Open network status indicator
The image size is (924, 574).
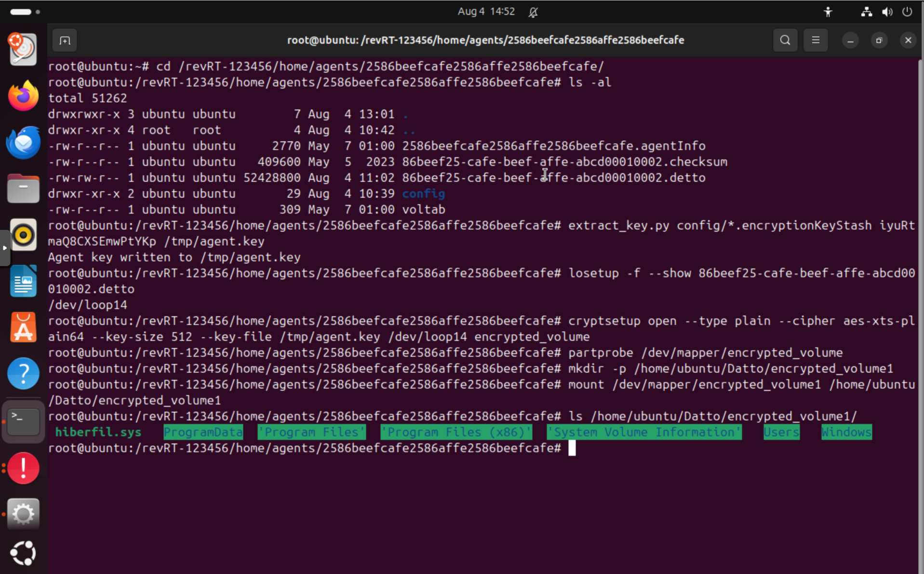tap(866, 12)
